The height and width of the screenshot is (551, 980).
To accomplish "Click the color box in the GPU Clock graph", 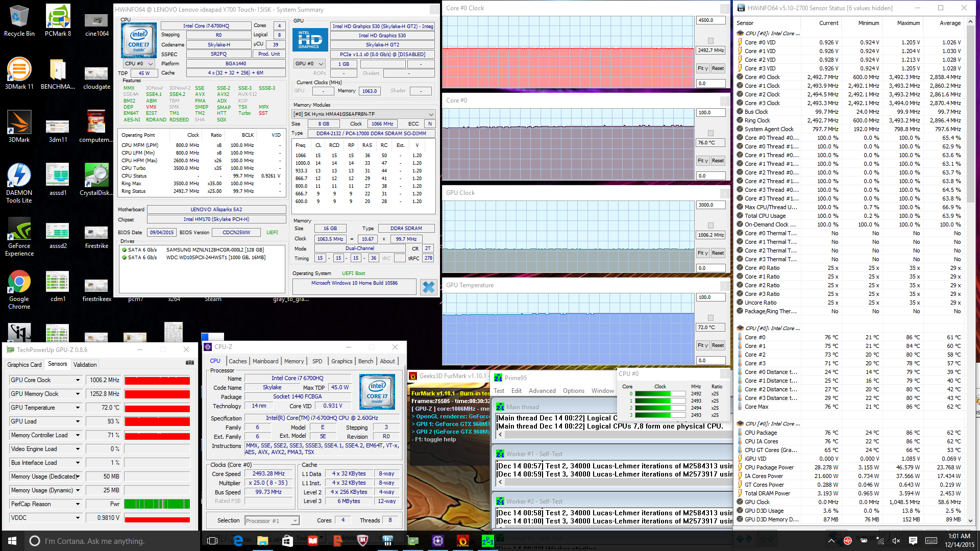I will tap(710, 226).
